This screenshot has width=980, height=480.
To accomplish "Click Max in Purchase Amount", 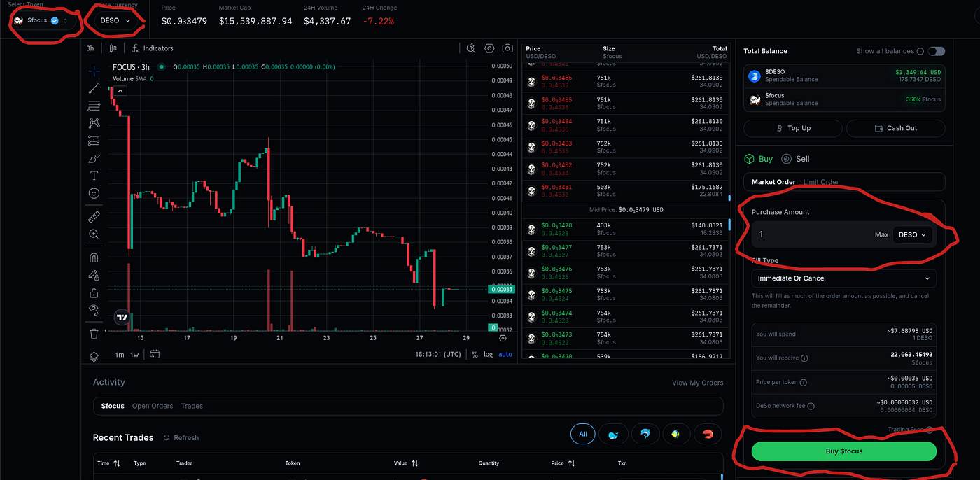I will (881, 235).
